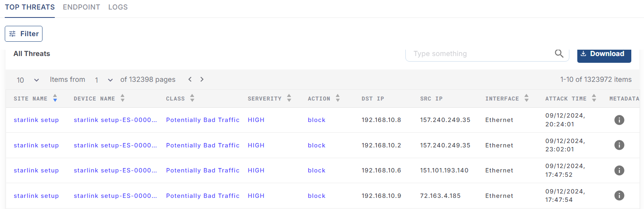
Task: Sort by Device Name column
Action: (x=123, y=98)
